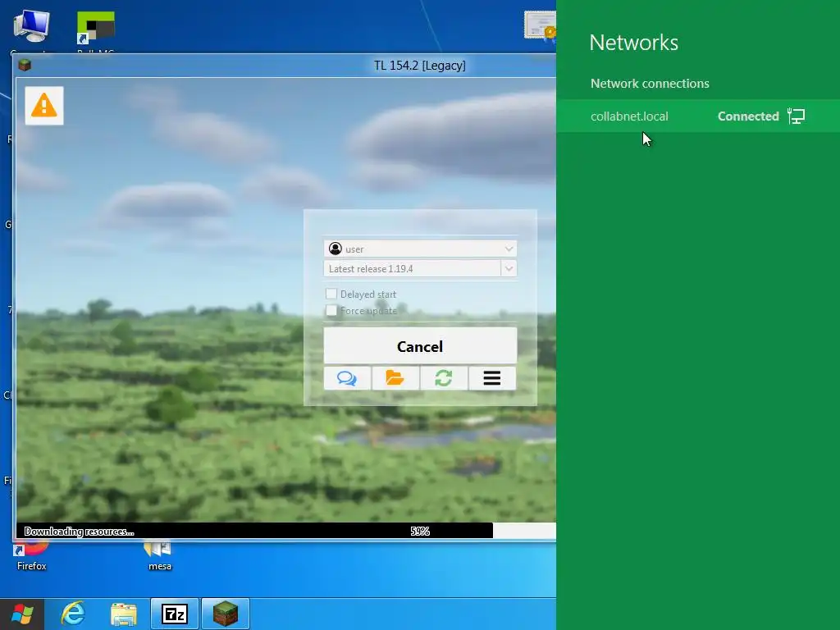Click the Latest release 1.19.4 version field
Image resolution: width=840 pixels, height=630 pixels.
pyautogui.click(x=412, y=268)
